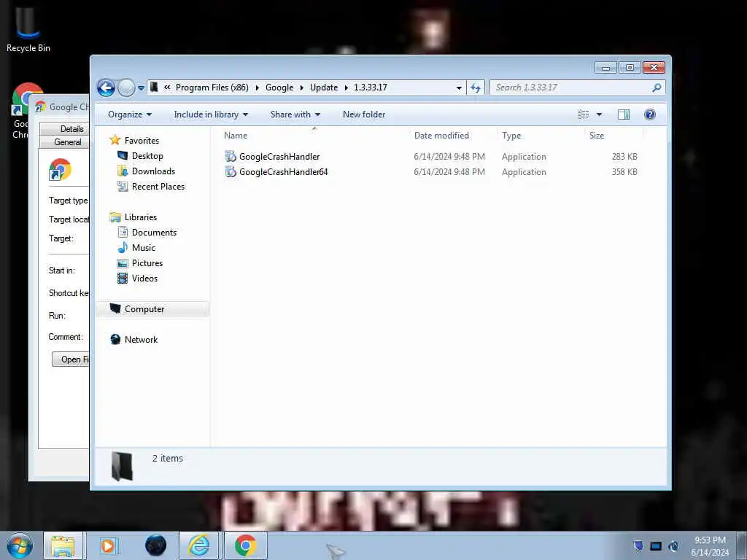Open the Videos library
This screenshot has width=747, height=560.
pos(144,278)
